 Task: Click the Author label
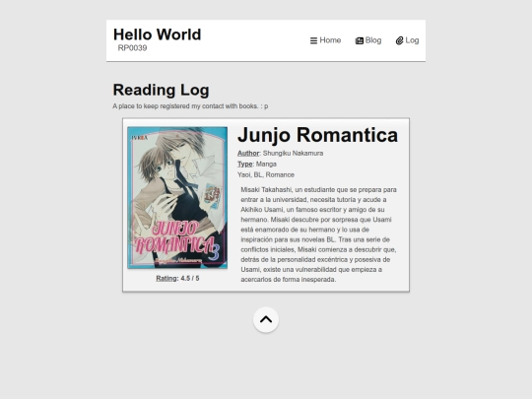tap(248, 154)
